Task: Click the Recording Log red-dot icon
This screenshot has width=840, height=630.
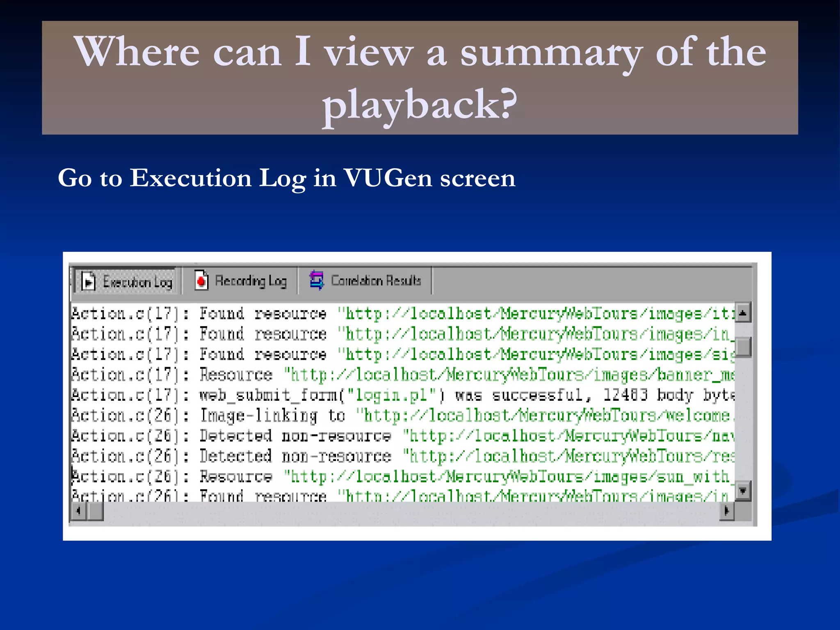Action: 201,281
